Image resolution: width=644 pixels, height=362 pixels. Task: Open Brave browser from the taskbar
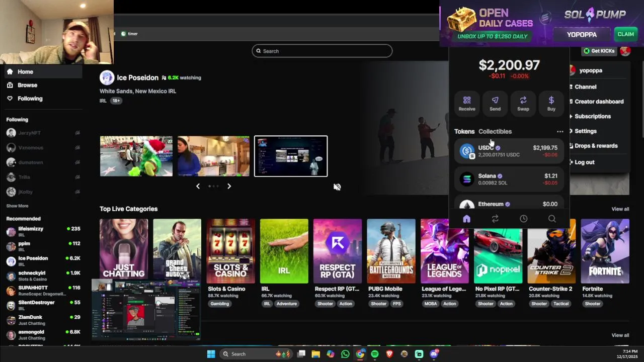(389, 354)
